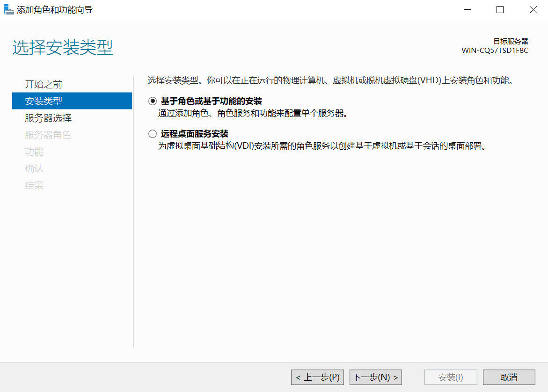Click the 目标服务器 label

[x=511, y=41]
